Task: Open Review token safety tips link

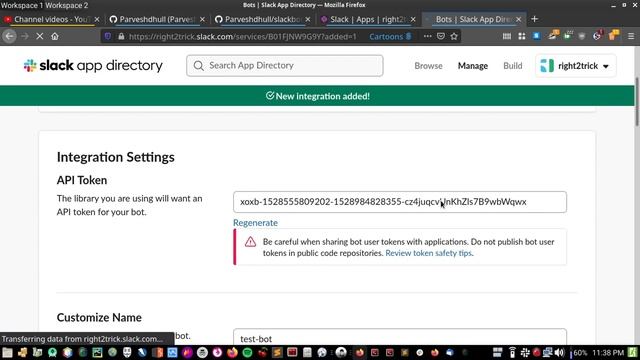Action: click(429, 253)
